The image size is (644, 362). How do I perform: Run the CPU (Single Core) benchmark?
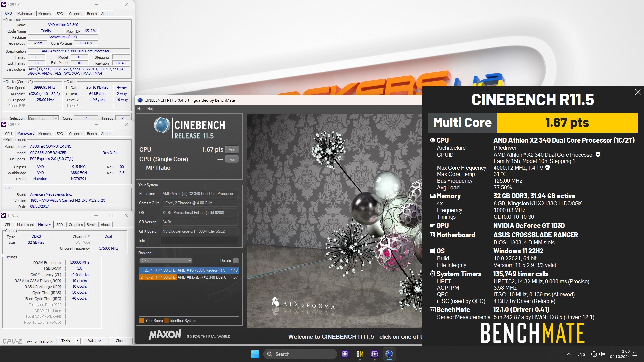tap(232, 159)
